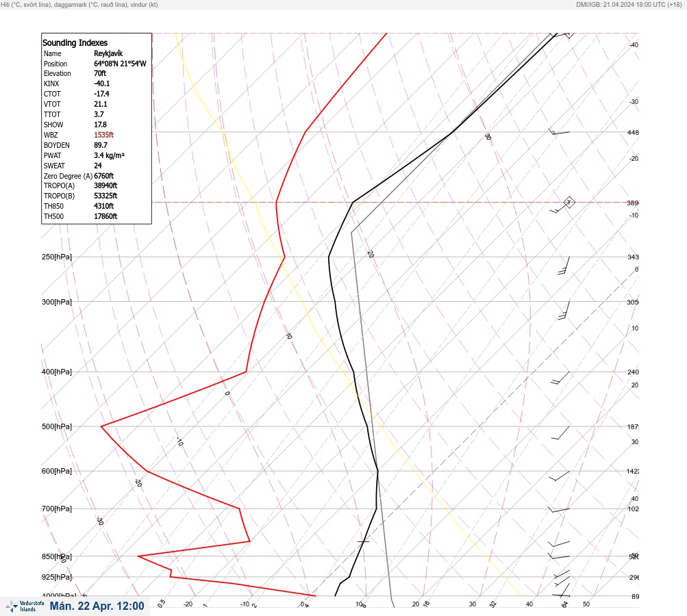Click the BOYDEN value '89.7'
This screenshot has height=616, width=687.
100,145
